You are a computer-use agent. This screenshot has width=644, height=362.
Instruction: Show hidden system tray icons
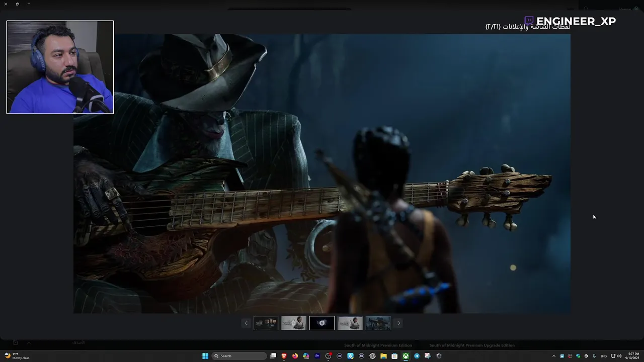[554, 356]
